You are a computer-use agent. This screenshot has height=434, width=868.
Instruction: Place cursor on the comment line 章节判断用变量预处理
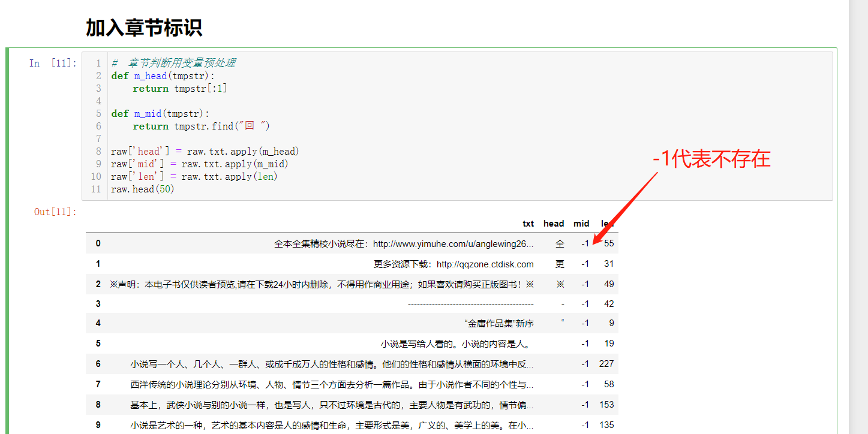point(173,63)
